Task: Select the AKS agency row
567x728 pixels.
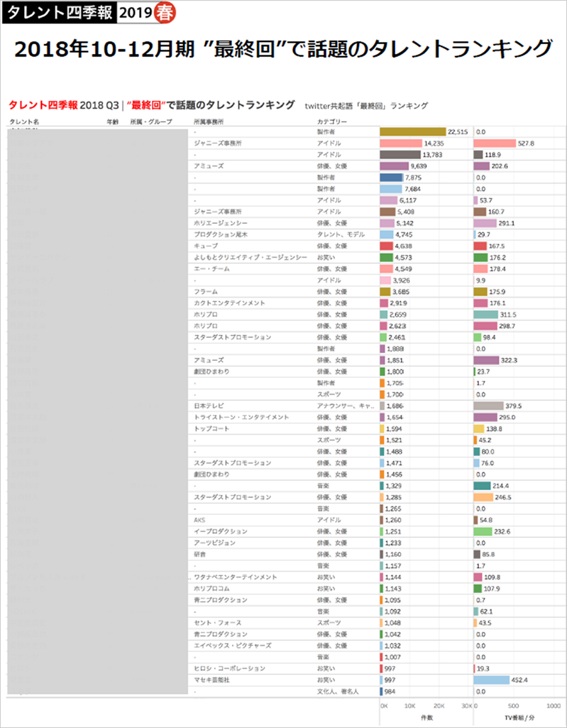Action: click(200, 520)
